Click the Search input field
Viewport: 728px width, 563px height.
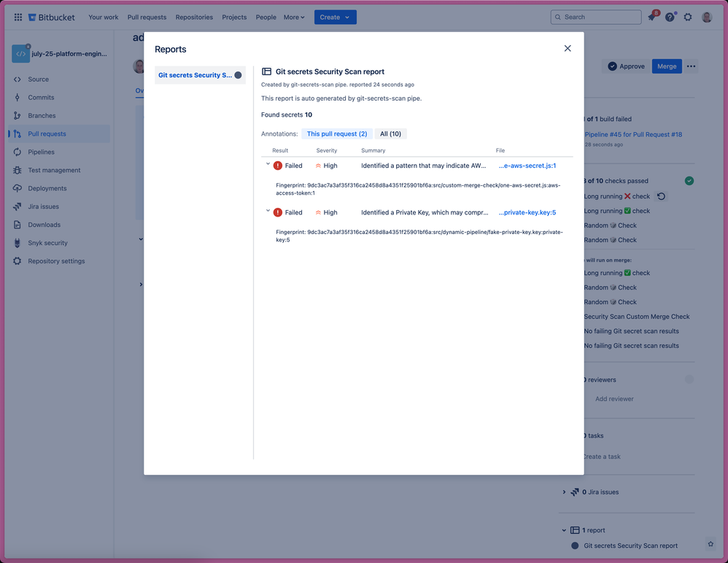click(x=596, y=18)
